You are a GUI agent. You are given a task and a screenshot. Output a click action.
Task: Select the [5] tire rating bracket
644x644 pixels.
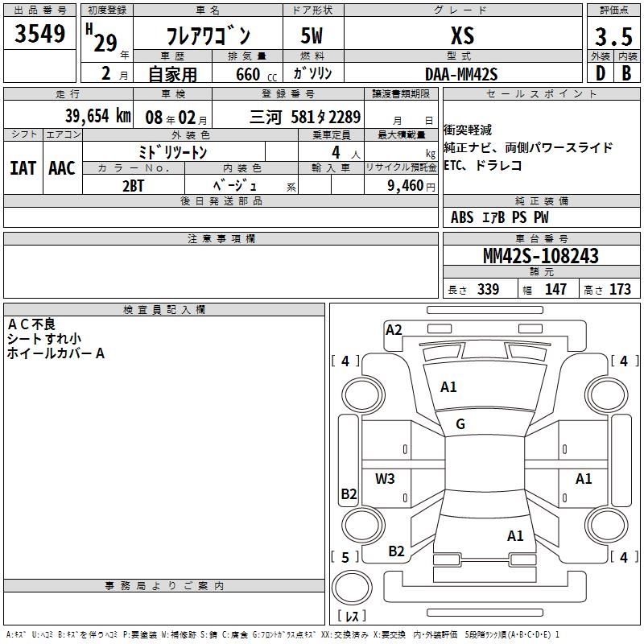(345, 557)
